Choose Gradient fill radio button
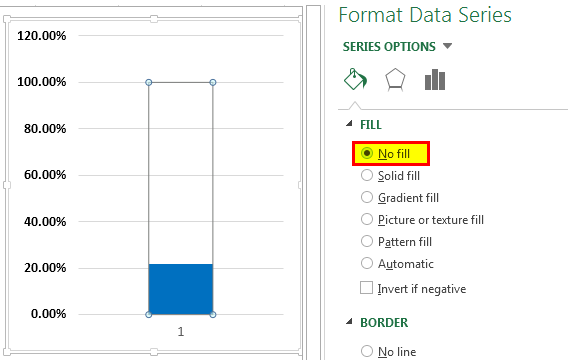 click(367, 197)
